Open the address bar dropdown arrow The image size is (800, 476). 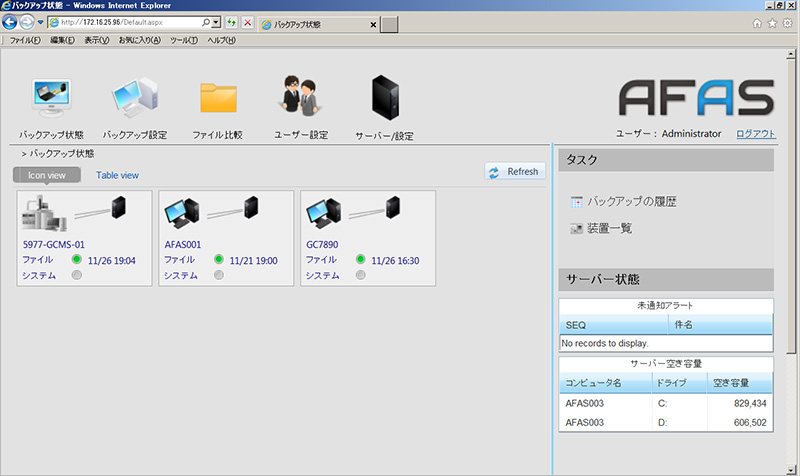(x=216, y=22)
